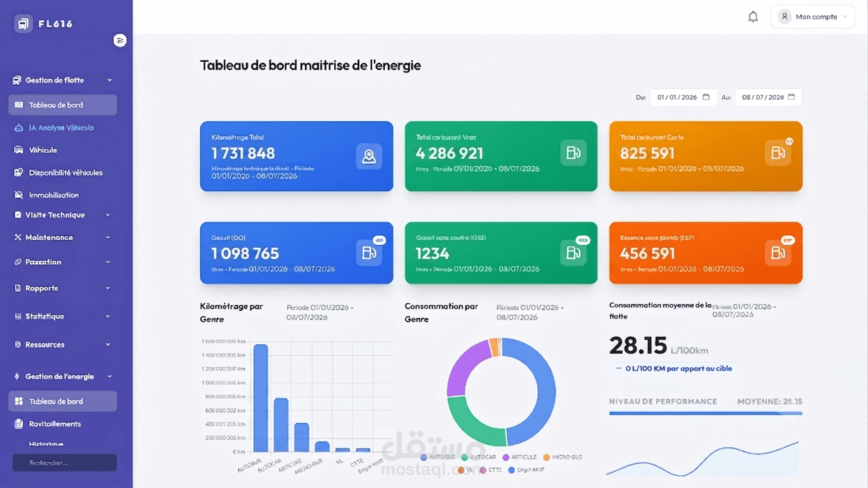Expand the Gestion de flotte chevron

click(109, 80)
